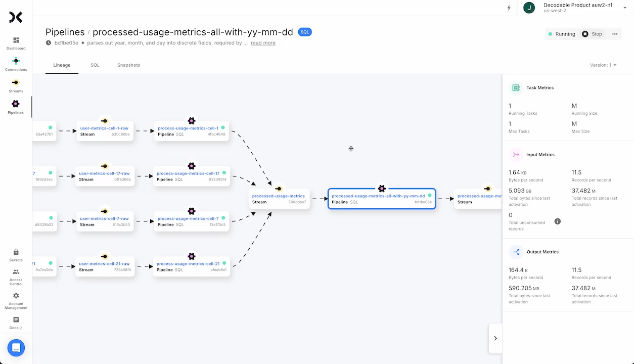Click the lightning bolt icon

point(509,8)
